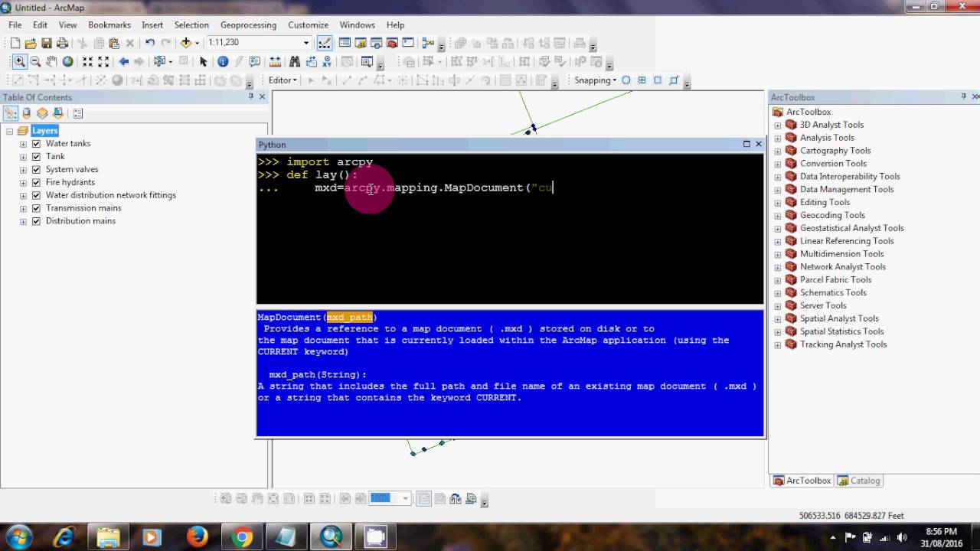Select the Zoom In tool
The height and width of the screenshot is (551, 980).
point(19,62)
